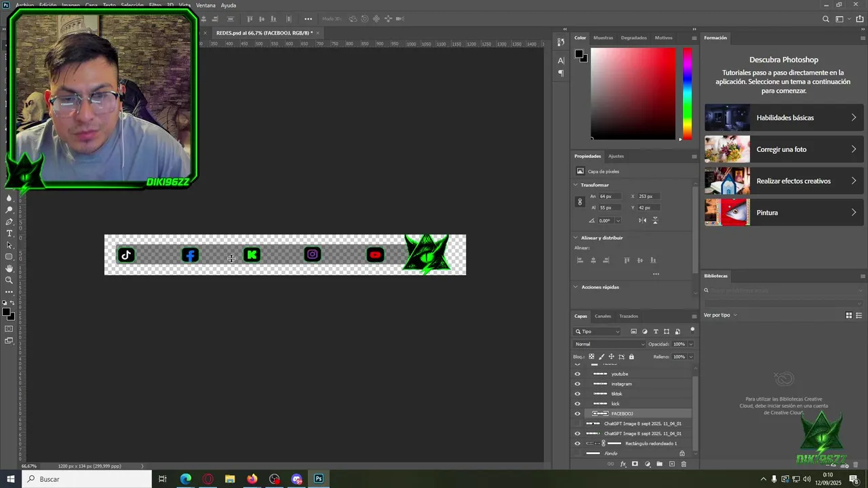
Task: Open search in Photoshop top bar
Action: click(x=825, y=19)
